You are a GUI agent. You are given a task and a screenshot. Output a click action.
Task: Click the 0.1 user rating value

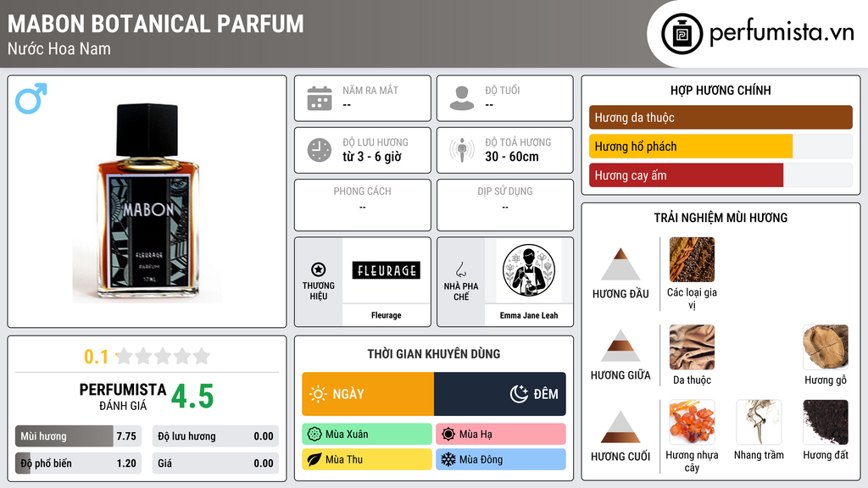click(x=97, y=357)
